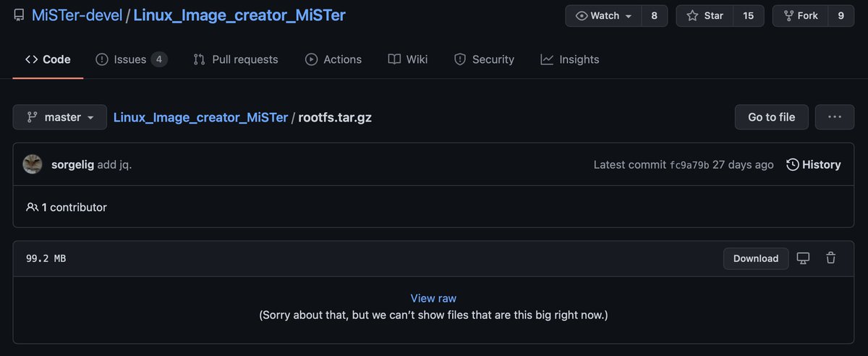Click the rootfs.tar.gz filename text
This screenshot has height=356, width=868.
tap(335, 117)
